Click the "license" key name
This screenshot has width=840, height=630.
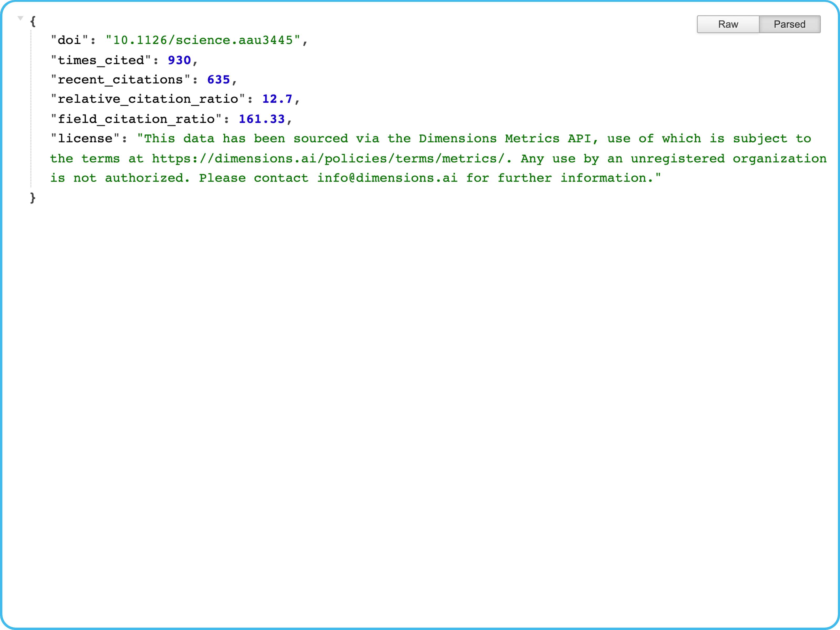[85, 139]
